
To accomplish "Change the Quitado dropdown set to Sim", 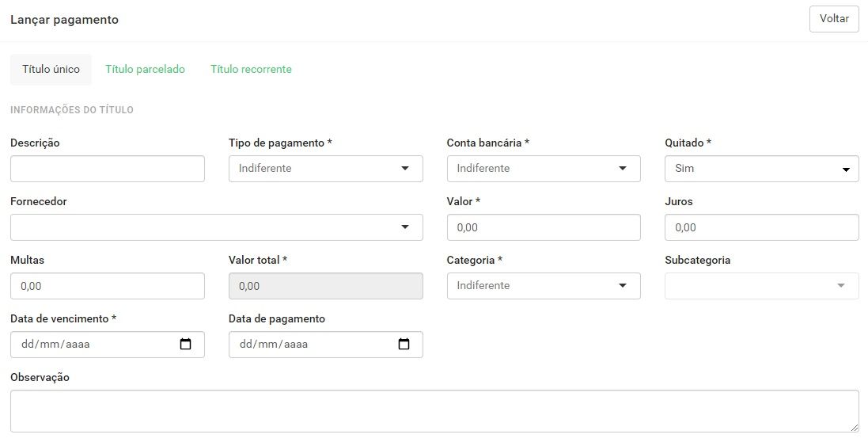I will tap(762, 169).
